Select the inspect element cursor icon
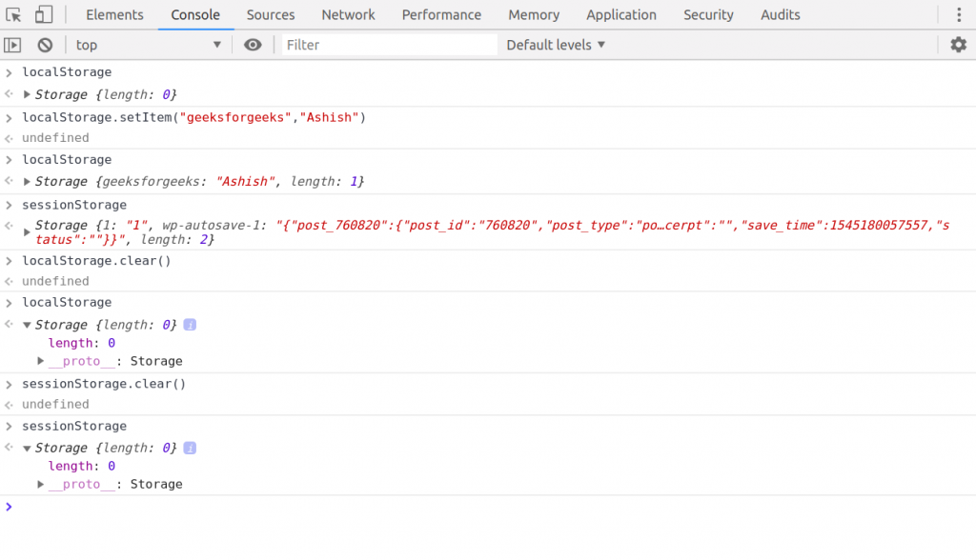Image resolution: width=976 pixels, height=560 pixels. click(13, 15)
